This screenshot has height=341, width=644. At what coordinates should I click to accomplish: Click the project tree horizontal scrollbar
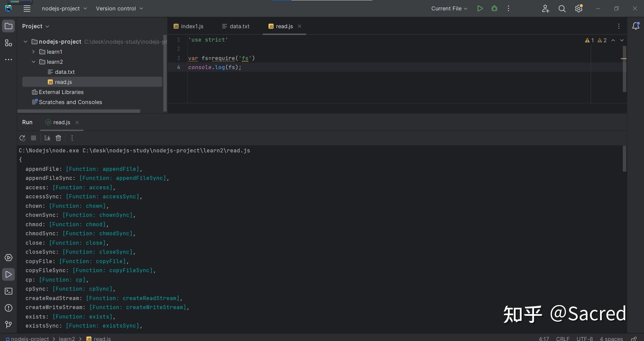pos(79,111)
